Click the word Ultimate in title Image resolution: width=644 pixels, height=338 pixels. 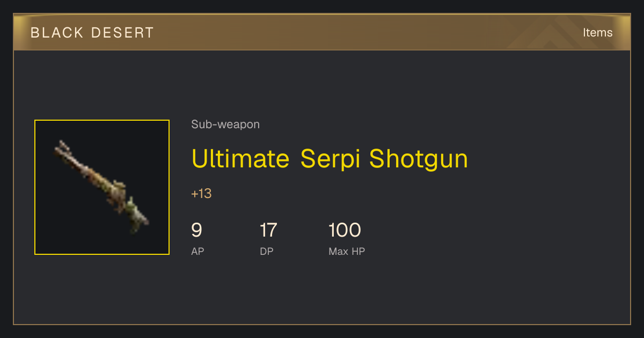point(240,159)
